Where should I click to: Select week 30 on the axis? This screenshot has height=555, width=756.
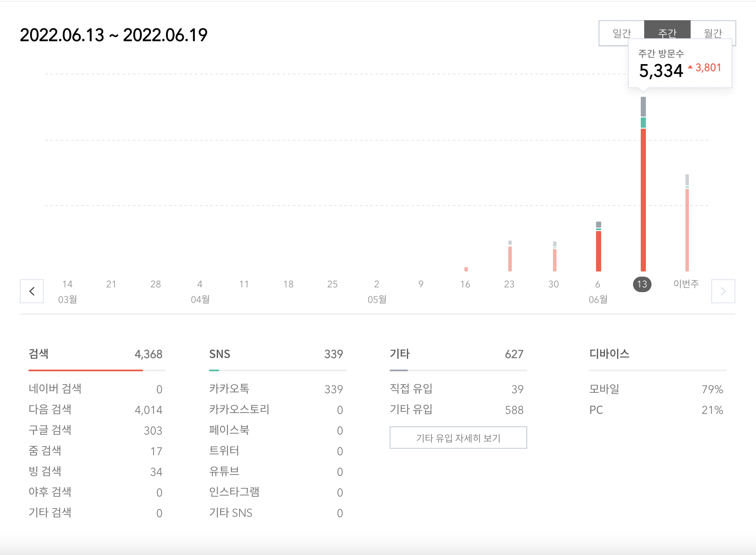click(553, 284)
